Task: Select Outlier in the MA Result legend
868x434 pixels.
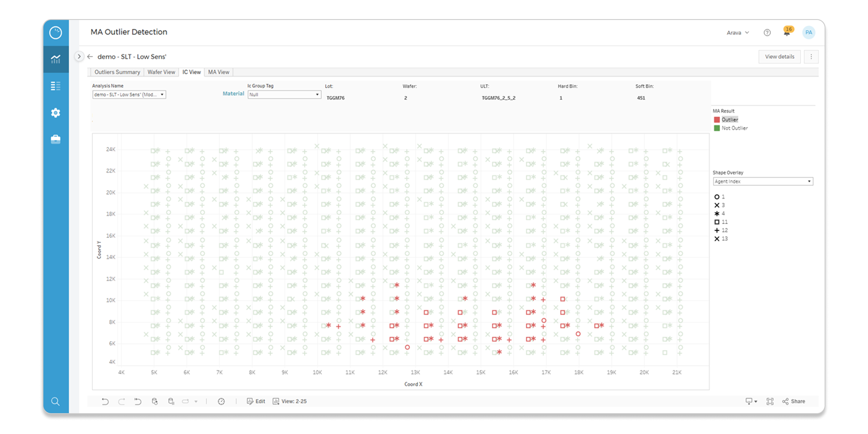Action: [x=730, y=119]
